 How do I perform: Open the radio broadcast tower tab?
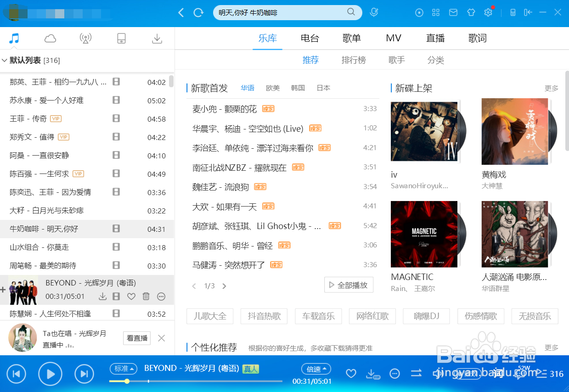pos(85,39)
